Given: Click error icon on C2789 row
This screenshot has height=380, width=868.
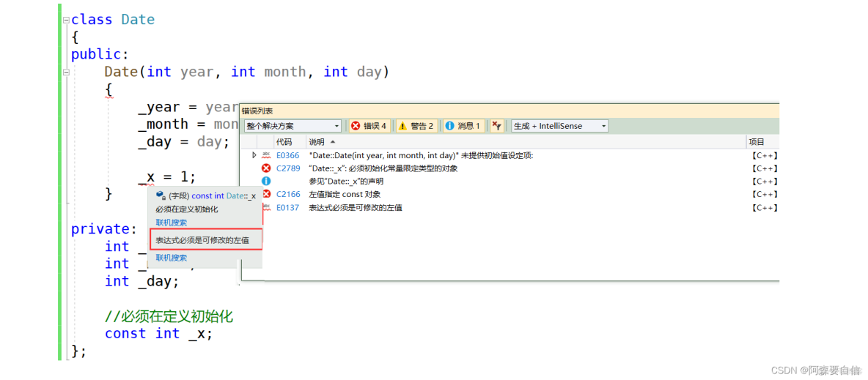Looking at the screenshot, I should pyautogui.click(x=266, y=168).
